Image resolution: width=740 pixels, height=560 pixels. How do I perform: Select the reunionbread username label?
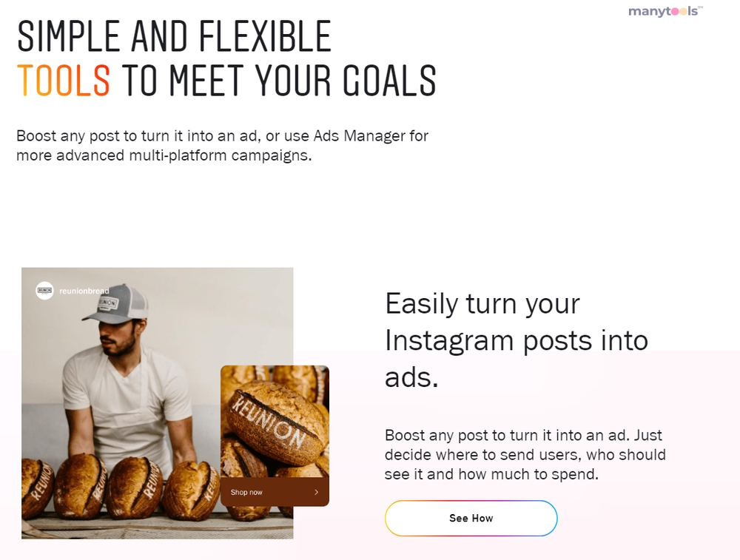84,291
